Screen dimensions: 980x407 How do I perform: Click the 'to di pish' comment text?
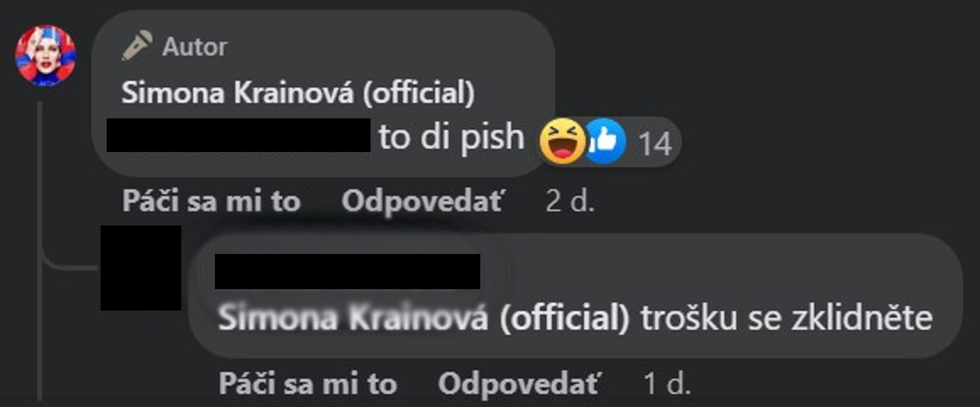451,138
